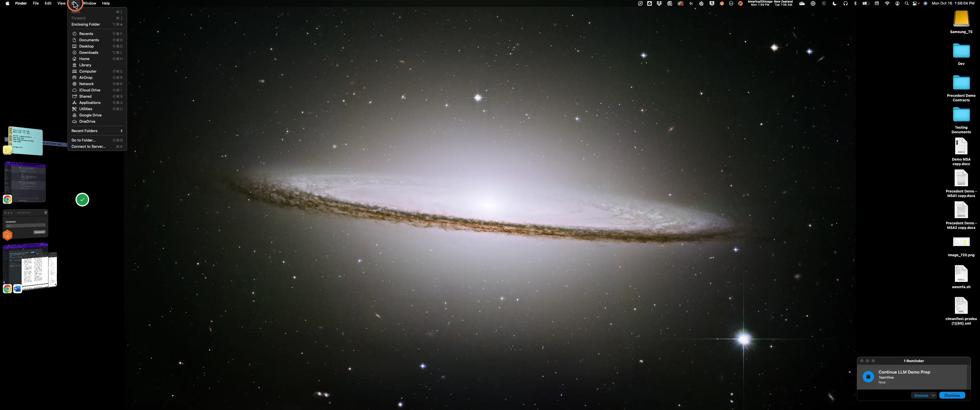Click the battery status icon in menu bar
Screen dimensions: 980x410
click(866, 3)
